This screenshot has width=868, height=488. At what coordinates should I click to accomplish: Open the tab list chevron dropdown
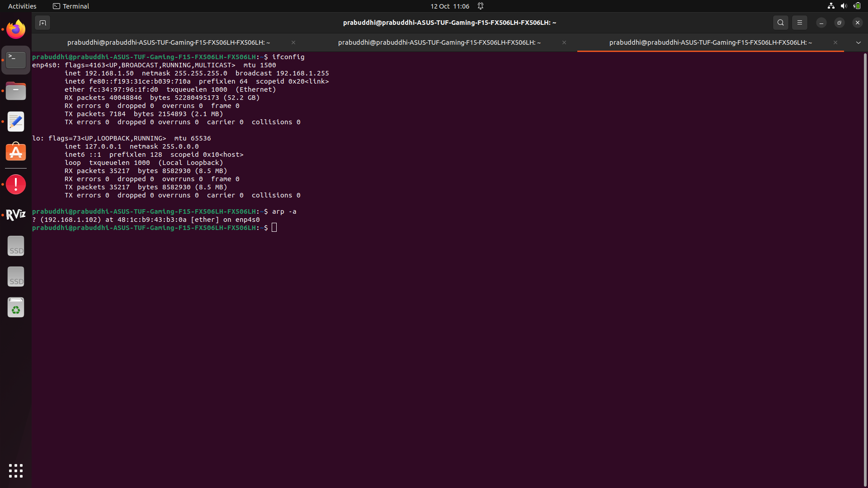(x=858, y=42)
